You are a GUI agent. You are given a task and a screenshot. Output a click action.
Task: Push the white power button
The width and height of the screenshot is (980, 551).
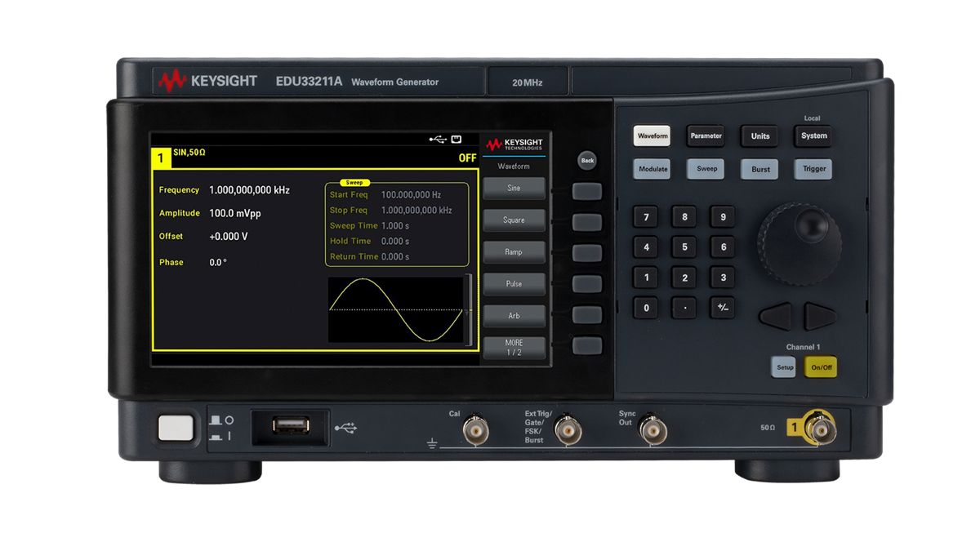(x=176, y=428)
